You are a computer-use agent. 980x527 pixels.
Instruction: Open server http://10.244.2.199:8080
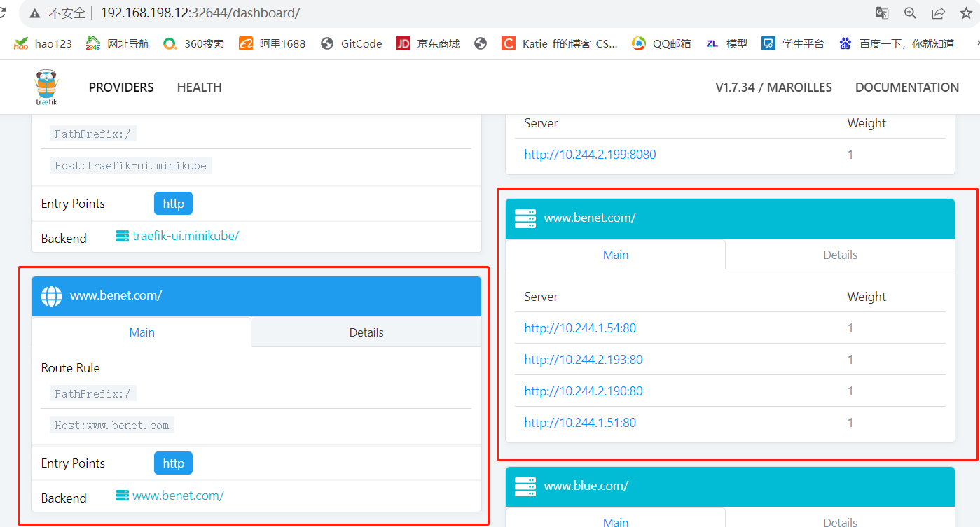[x=590, y=155]
